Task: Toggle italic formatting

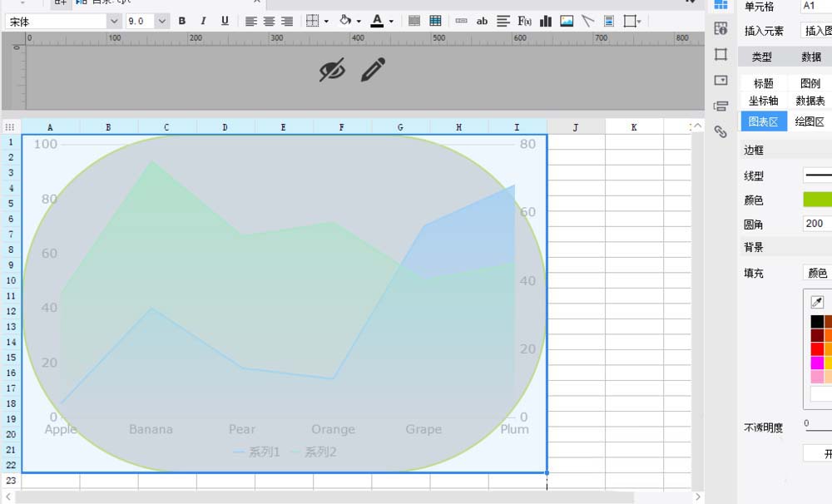Action: point(203,21)
